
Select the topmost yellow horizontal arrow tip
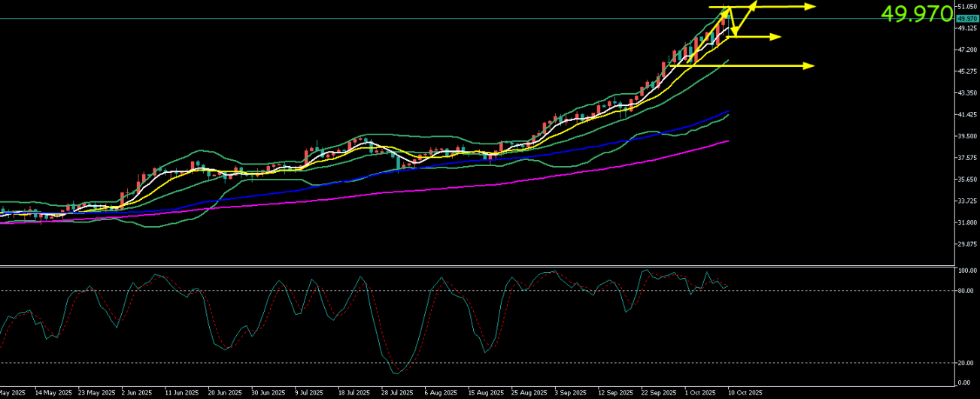tap(811, 7)
